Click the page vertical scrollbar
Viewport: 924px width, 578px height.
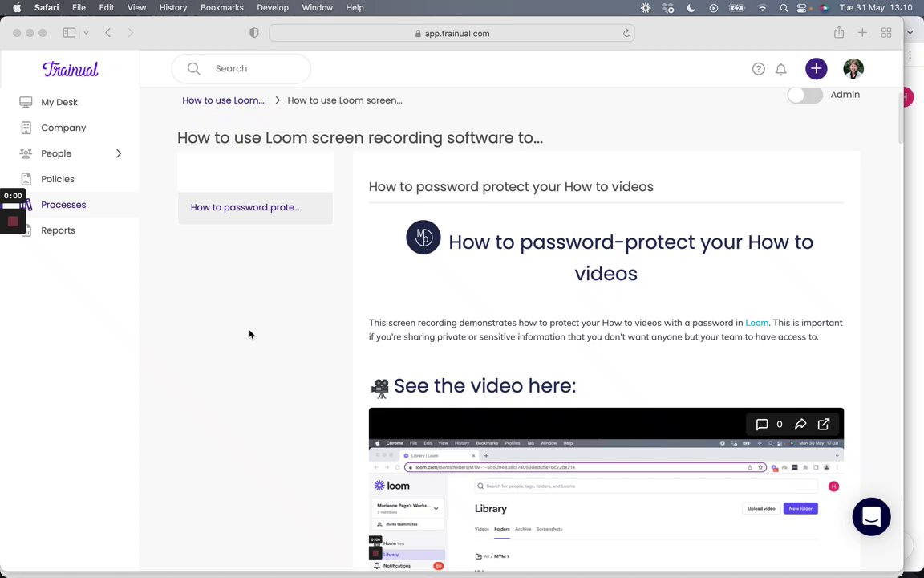(x=901, y=118)
